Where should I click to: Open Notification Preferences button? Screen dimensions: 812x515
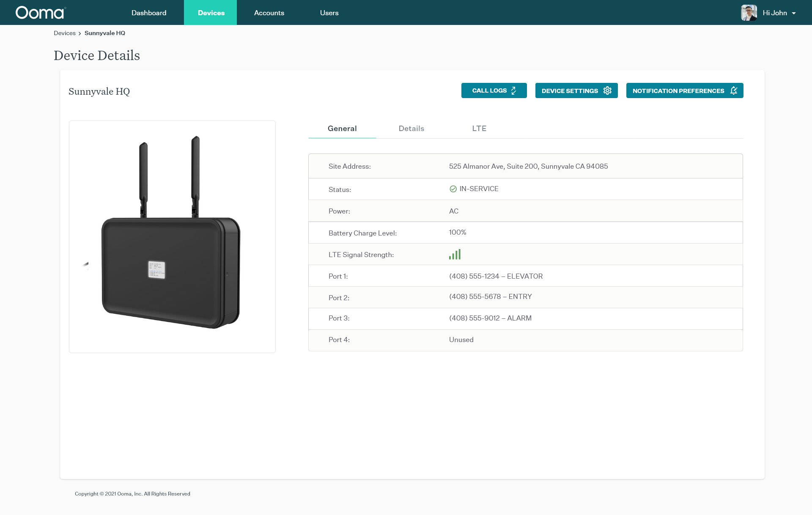pos(678,90)
